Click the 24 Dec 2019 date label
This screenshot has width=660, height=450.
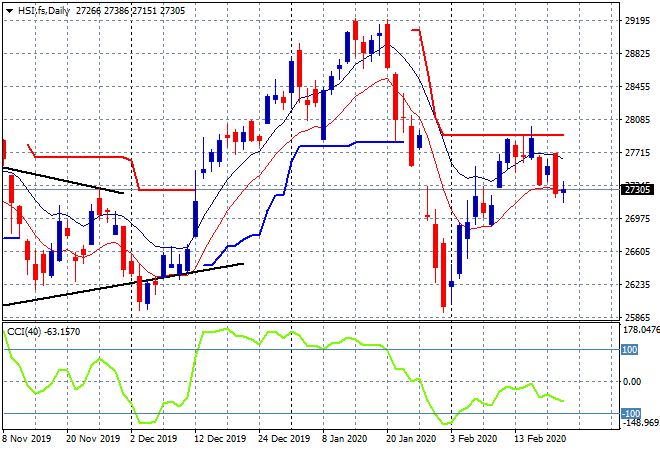(284, 439)
